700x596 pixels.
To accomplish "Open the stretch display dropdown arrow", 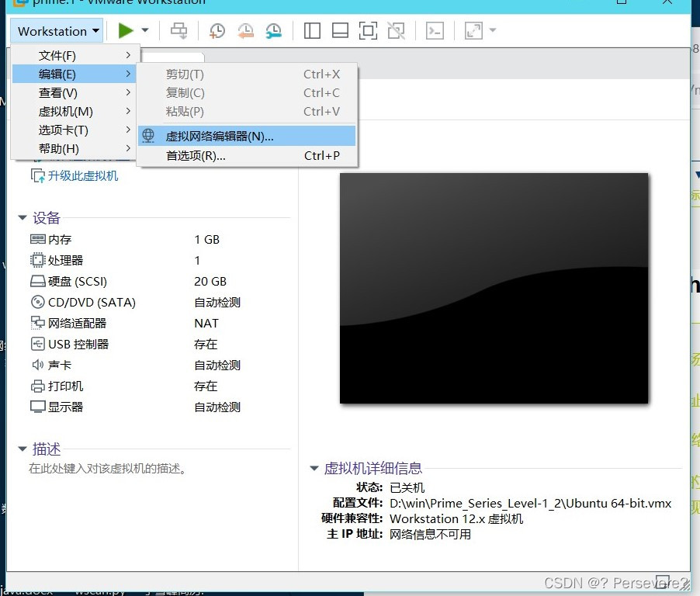I will (x=493, y=30).
